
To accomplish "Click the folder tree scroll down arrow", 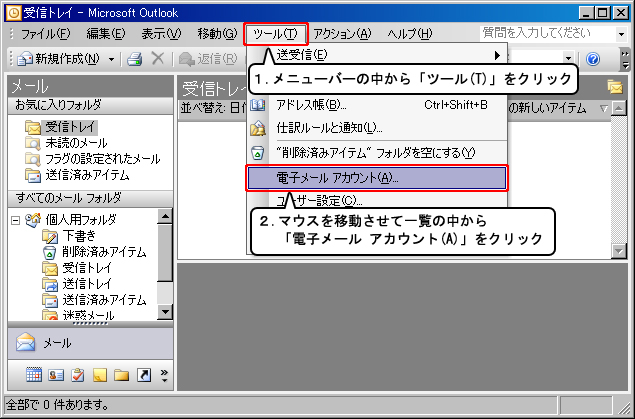I will pos(165,312).
